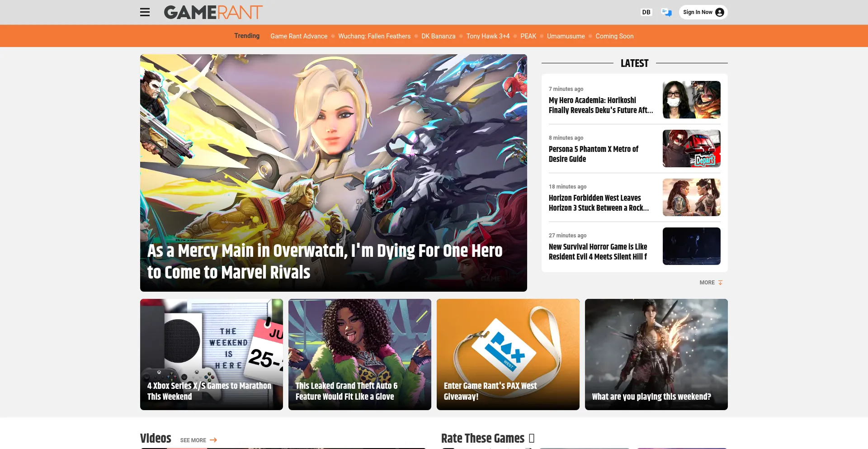Open Game Rant's PAX West Giveaway card
Screen dimensions: 868x449
point(508,354)
